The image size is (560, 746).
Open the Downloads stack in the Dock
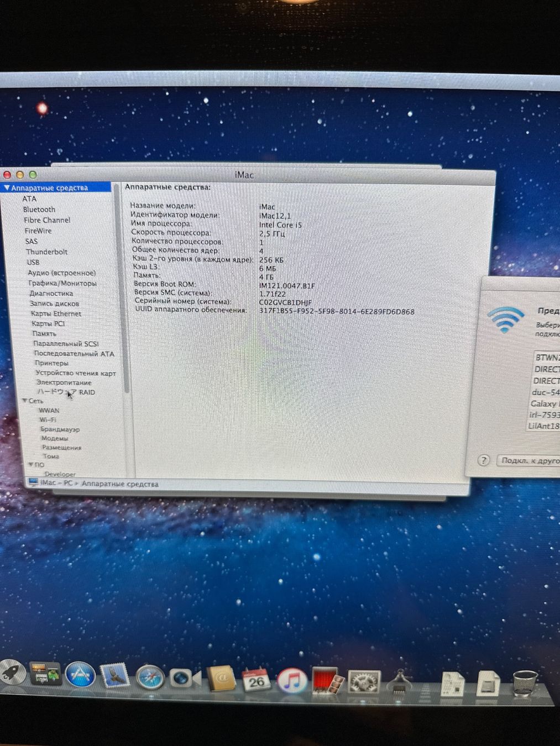[x=489, y=684]
